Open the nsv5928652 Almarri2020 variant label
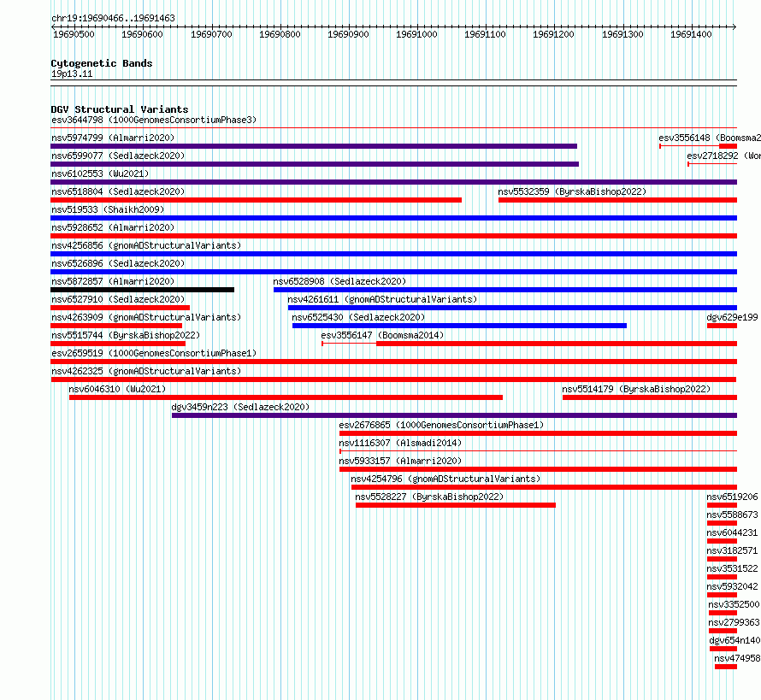The image size is (761, 700). coord(113,227)
